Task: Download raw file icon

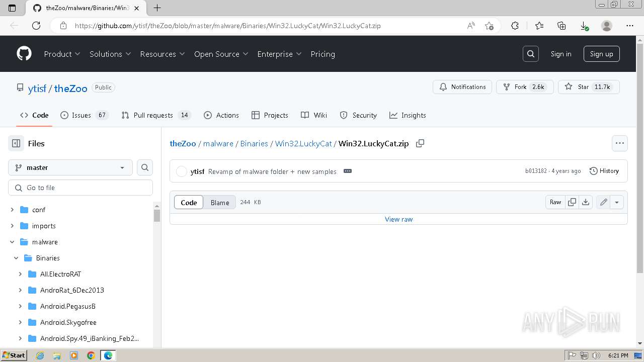Action: coord(586,202)
